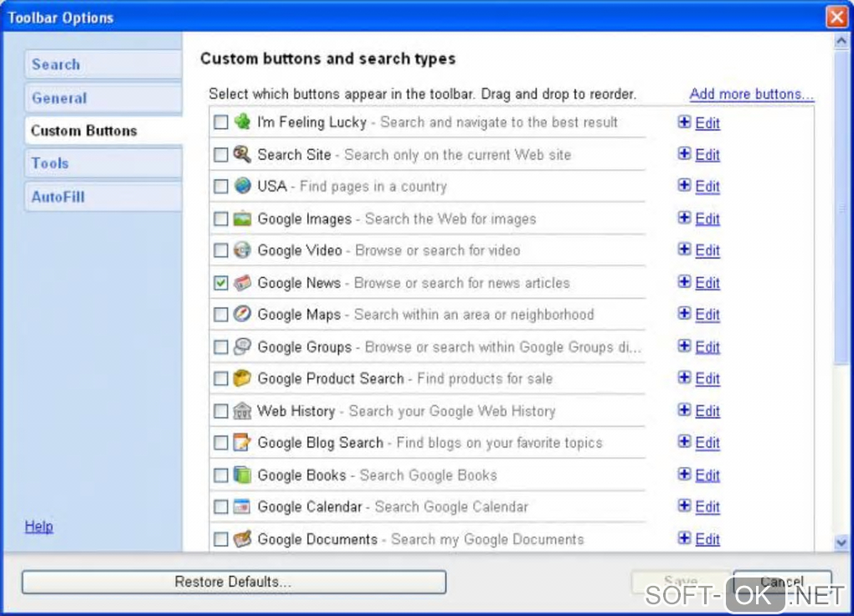Tick the Google Video checkbox
Screen dimensions: 854x616
220,250
